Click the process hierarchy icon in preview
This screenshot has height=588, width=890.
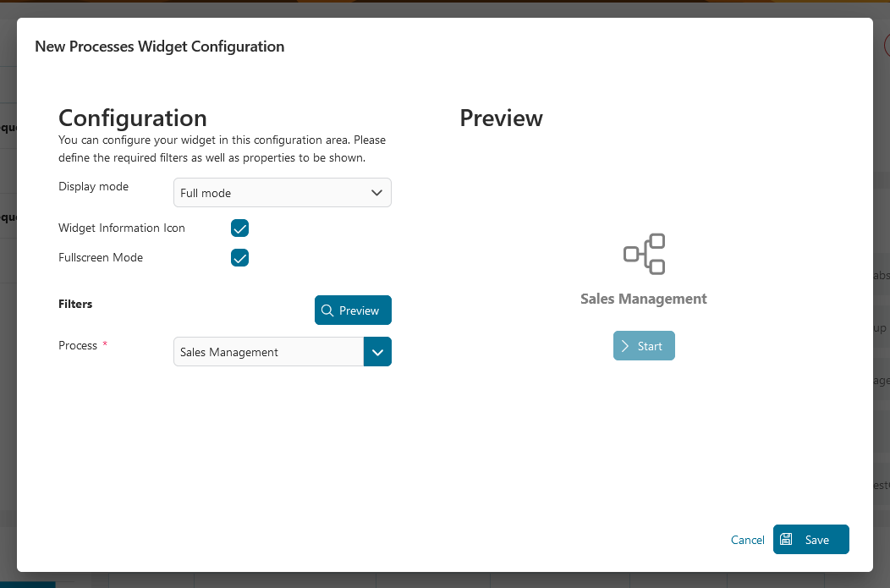coord(644,254)
